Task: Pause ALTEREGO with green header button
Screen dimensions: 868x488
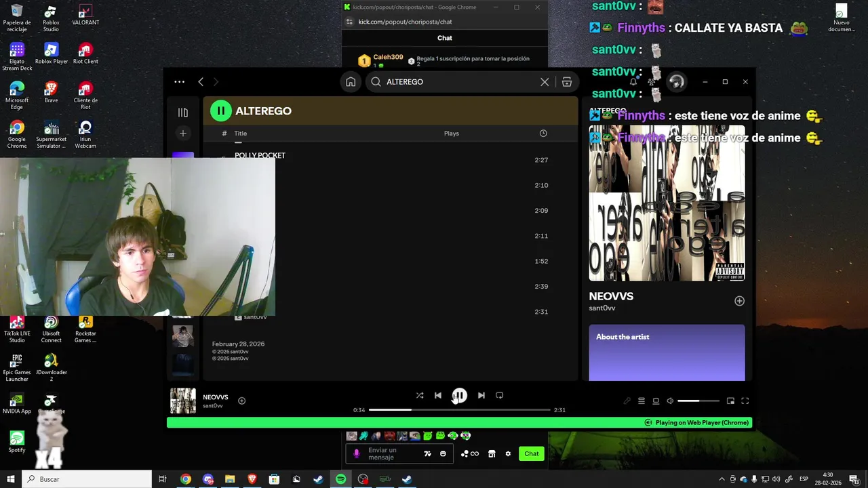Action: tap(220, 110)
